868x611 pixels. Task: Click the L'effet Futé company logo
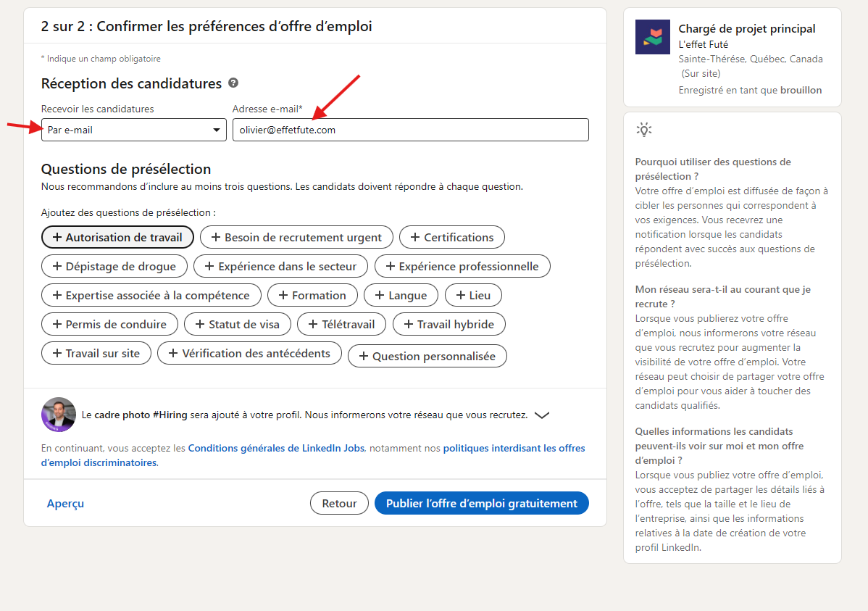click(652, 37)
